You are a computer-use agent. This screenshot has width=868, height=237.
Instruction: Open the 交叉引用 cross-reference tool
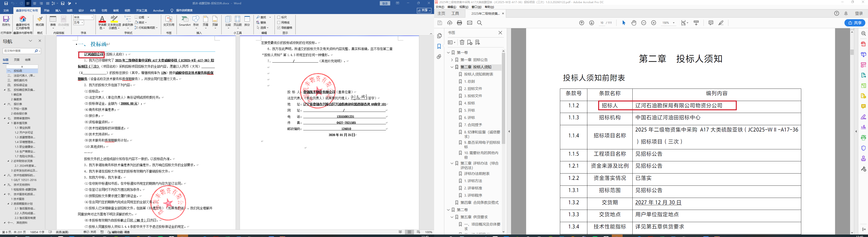click(x=169, y=21)
